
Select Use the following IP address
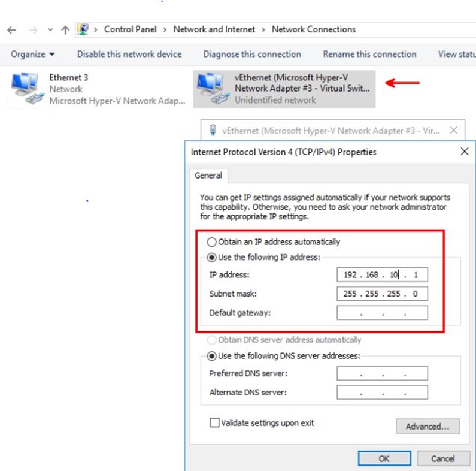click(x=211, y=257)
